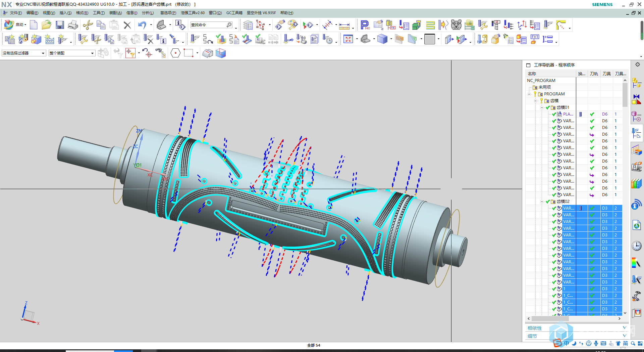Click the Edit Object wrench icon
Image resolution: width=644 pixels, height=352 pixels.
point(83,39)
